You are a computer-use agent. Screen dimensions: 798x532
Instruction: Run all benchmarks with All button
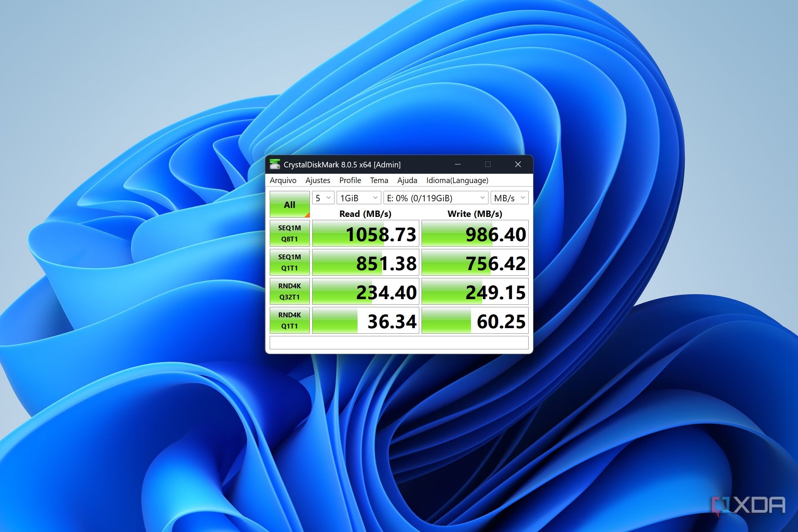click(289, 204)
